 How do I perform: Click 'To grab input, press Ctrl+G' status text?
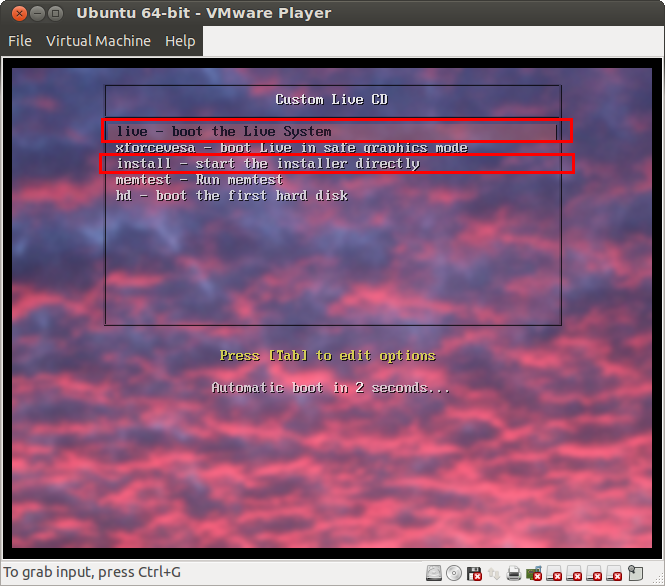pyautogui.click(x=92, y=572)
